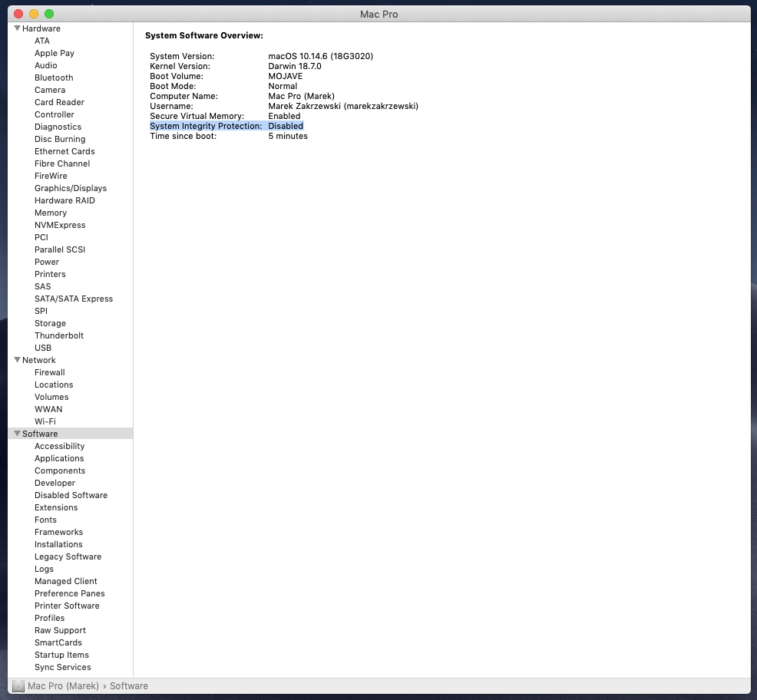Open Sync Services entry

coord(63,667)
